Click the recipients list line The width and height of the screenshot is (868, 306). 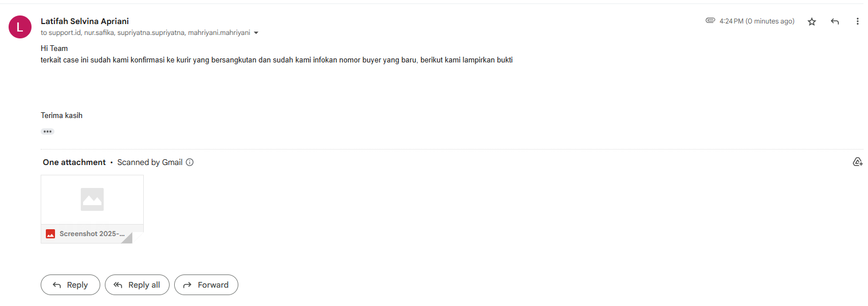[x=146, y=33]
